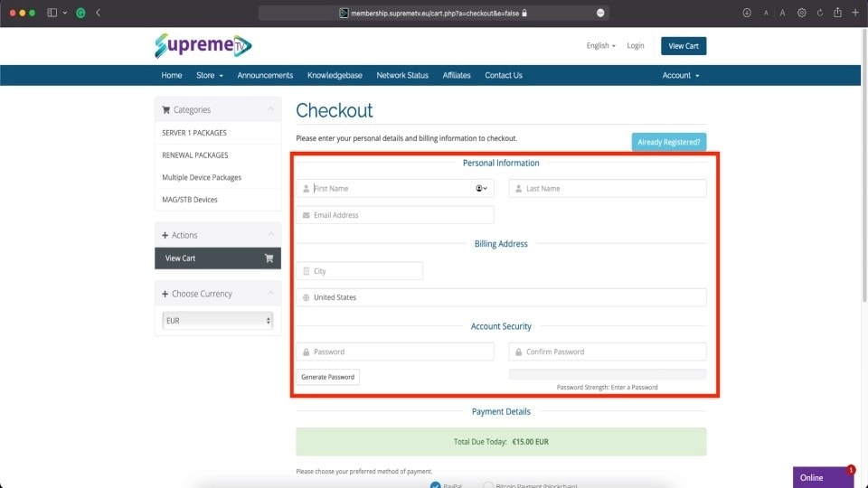Collapse the Actions panel
This screenshot has height=488, width=868.
click(270, 235)
